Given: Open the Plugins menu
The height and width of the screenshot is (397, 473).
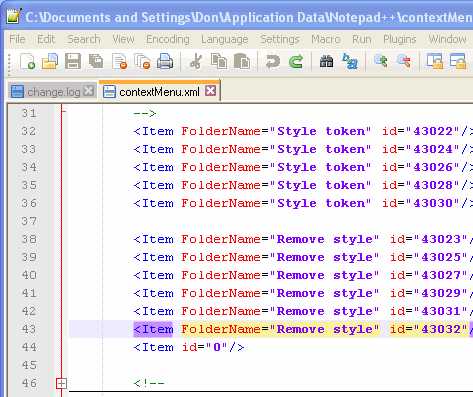Looking at the screenshot, I should [x=400, y=39].
